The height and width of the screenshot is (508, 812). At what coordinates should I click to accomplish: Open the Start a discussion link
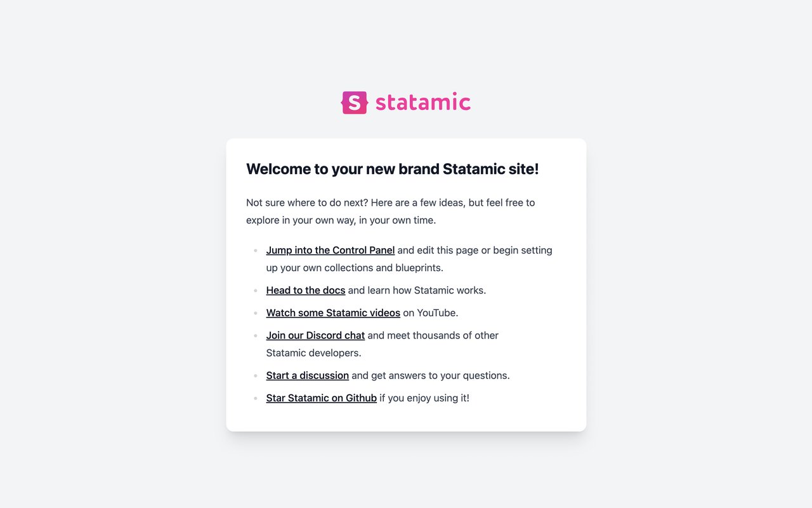tap(308, 375)
